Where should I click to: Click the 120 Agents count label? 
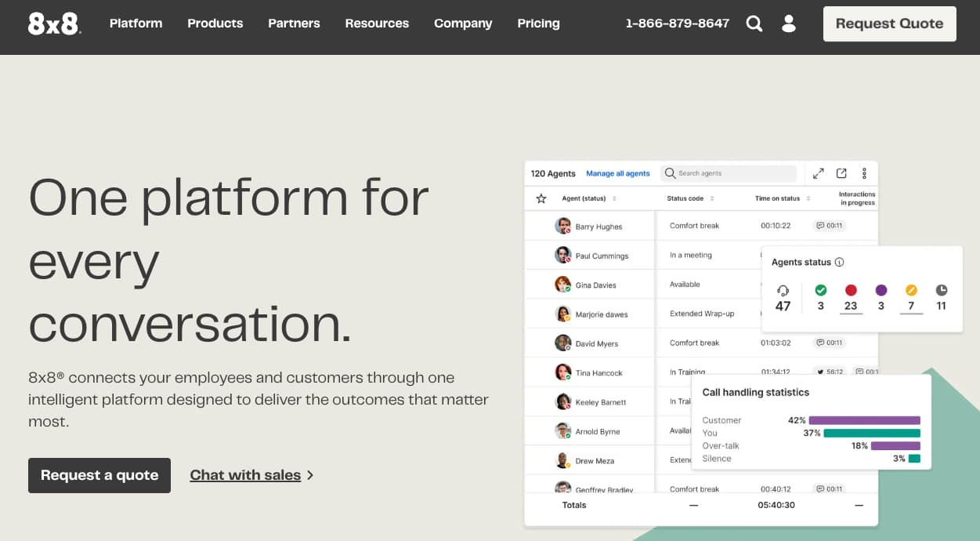click(x=553, y=173)
